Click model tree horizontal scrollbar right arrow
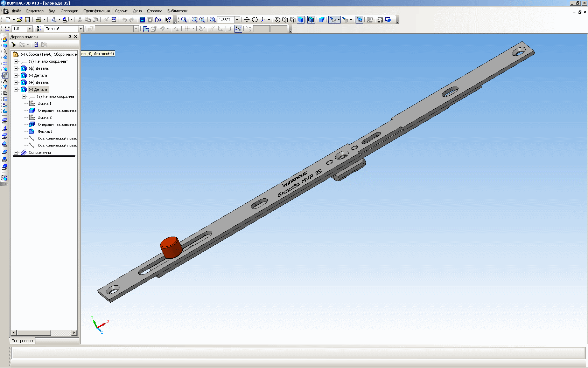This screenshot has height=368, width=588. coord(74,333)
